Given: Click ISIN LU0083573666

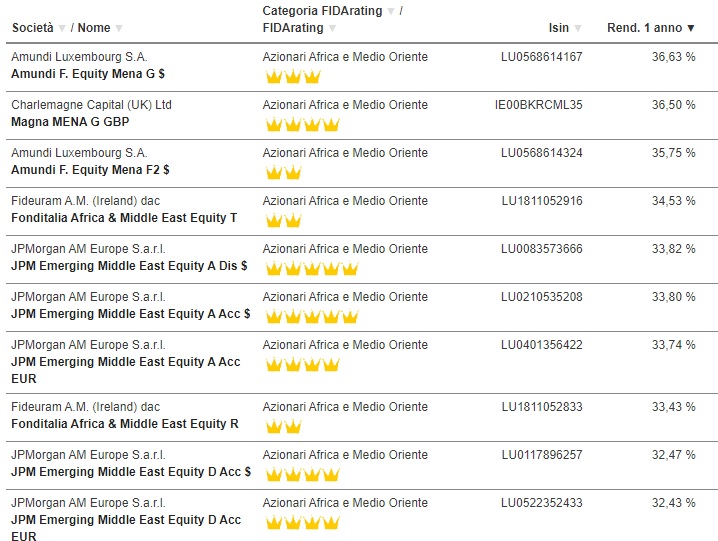Looking at the screenshot, I should (542, 249).
